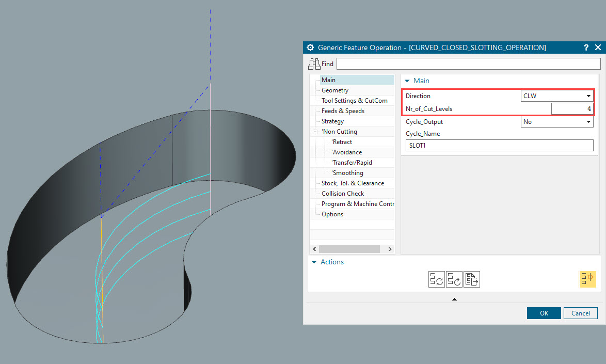This screenshot has height=364, width=606.
Task: Click the Find binoculars icon
Action: pos(314,63)
